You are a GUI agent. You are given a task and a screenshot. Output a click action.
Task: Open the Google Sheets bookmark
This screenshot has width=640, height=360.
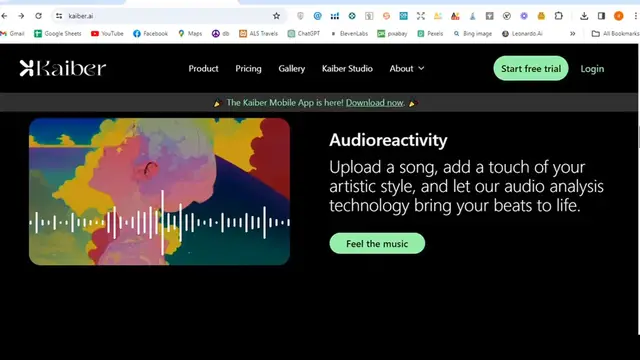click(58, 33)
